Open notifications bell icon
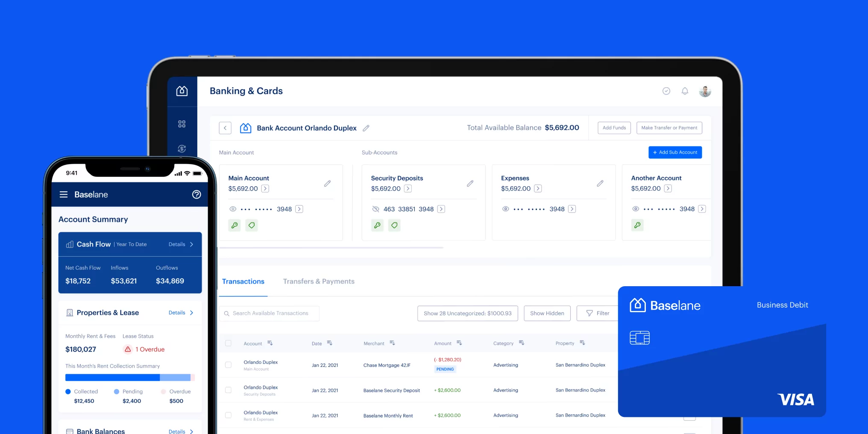Viewport: 868px width, 434px height. point(685,91)
